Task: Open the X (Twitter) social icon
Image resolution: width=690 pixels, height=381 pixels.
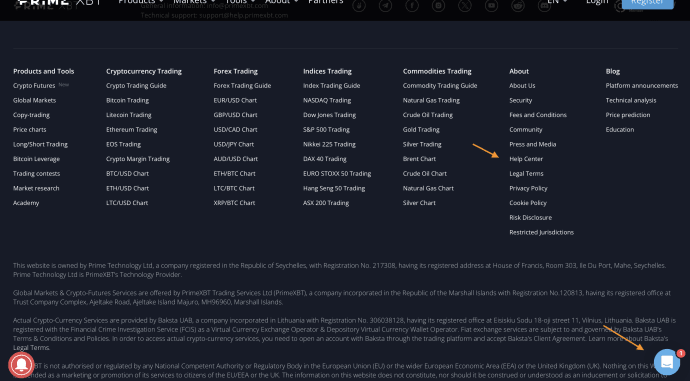Action: (465, 5)
